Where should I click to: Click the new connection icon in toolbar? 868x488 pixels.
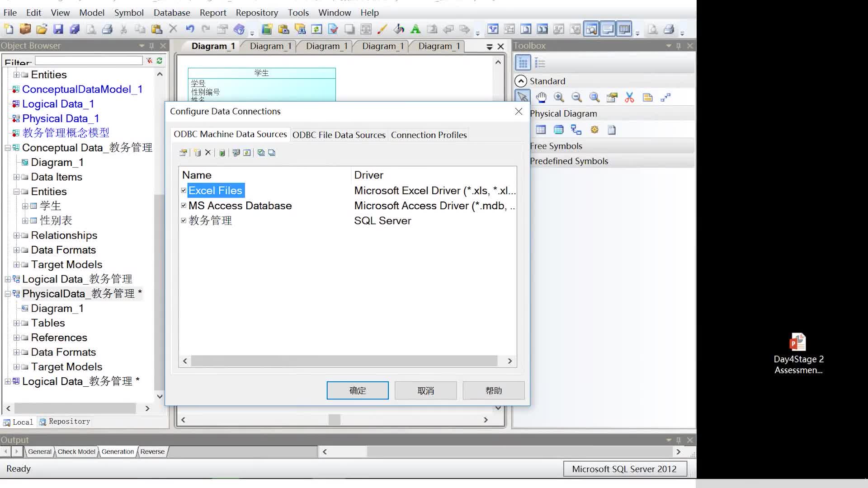[197, 153]
